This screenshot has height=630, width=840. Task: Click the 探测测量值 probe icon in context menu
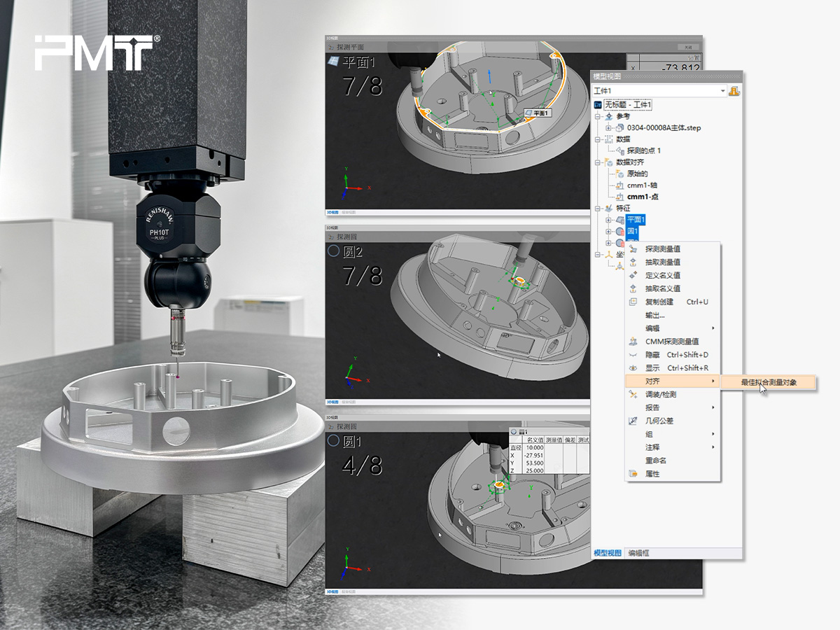click(633, 248)
